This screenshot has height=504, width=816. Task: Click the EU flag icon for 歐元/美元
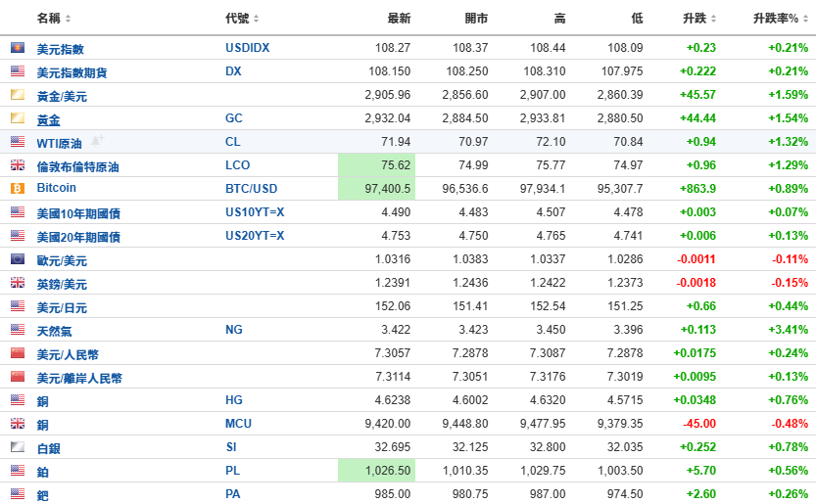point(18,258)
